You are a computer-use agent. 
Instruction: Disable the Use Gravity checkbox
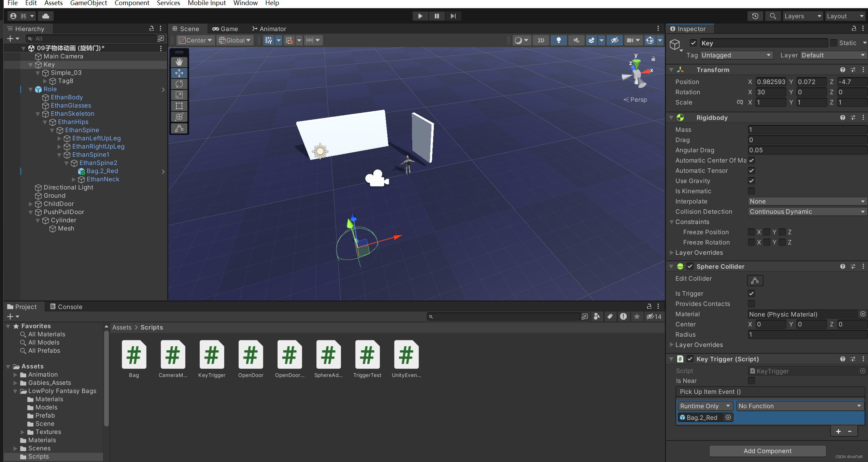coord(751,181)
